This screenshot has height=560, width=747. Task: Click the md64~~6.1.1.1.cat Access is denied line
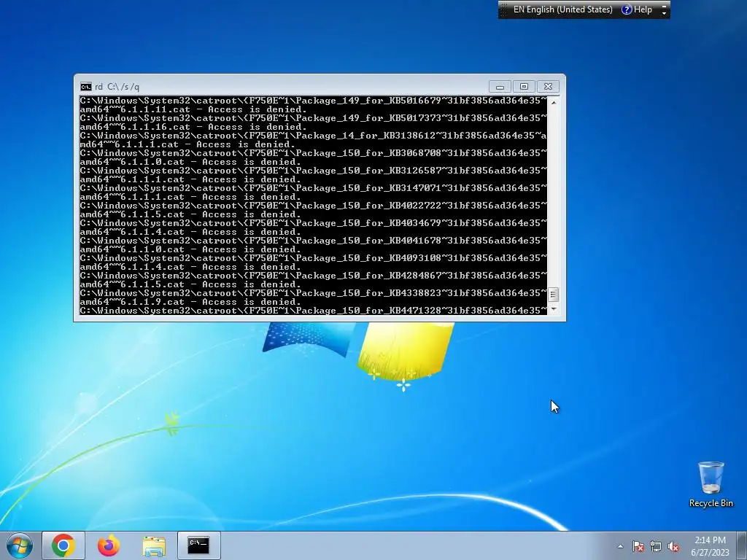coord(187,144)
